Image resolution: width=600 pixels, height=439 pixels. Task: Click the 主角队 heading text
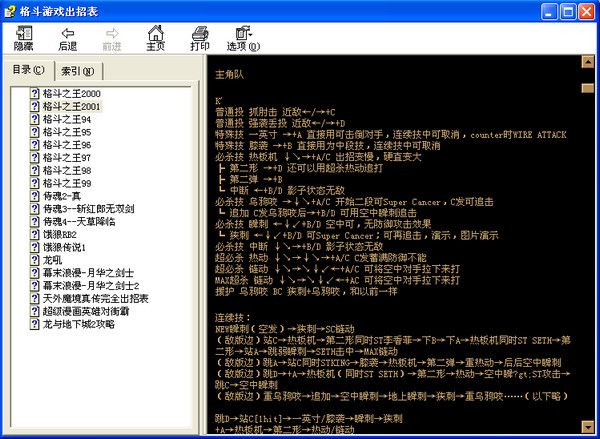click(230, 75)
